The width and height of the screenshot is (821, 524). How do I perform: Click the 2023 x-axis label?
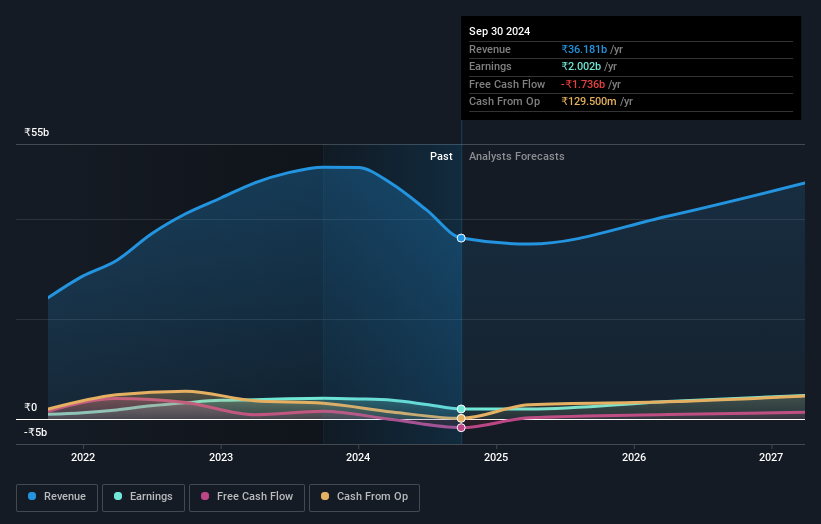221,457
